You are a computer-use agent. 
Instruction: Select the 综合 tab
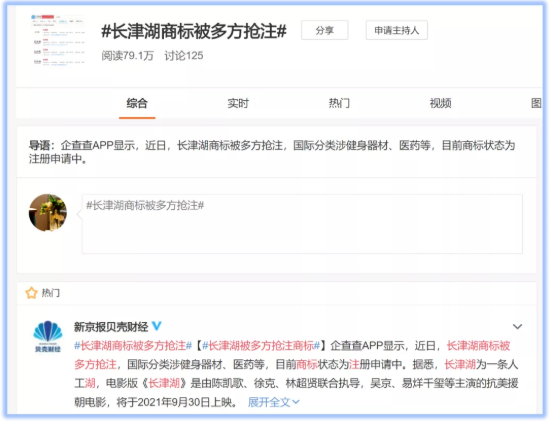[x=137, y=103]
